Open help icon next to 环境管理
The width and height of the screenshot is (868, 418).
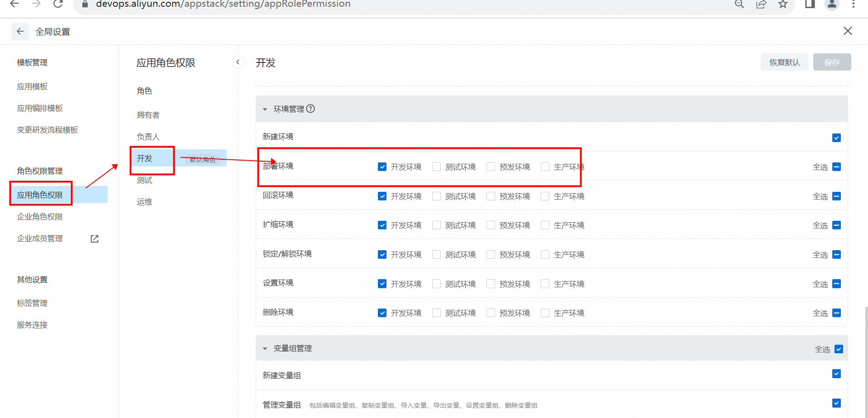point(310,109)
